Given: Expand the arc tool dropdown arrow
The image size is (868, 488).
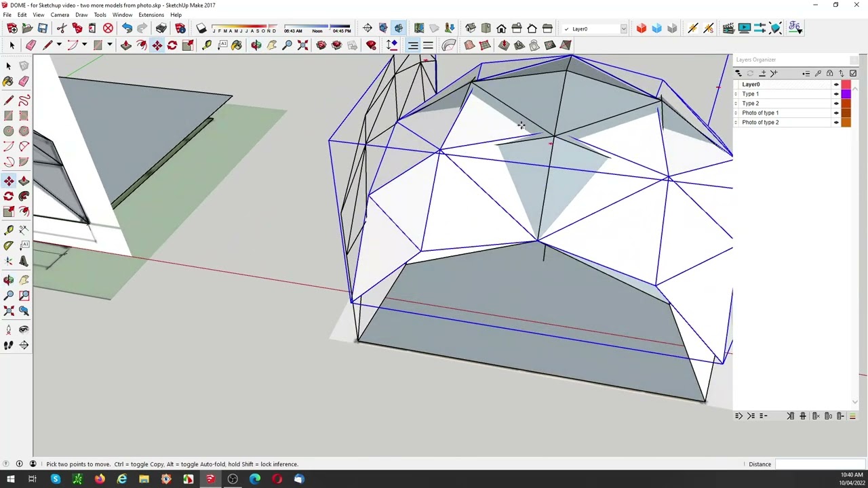Looking at the screenshot, I should tap(84, 45).
